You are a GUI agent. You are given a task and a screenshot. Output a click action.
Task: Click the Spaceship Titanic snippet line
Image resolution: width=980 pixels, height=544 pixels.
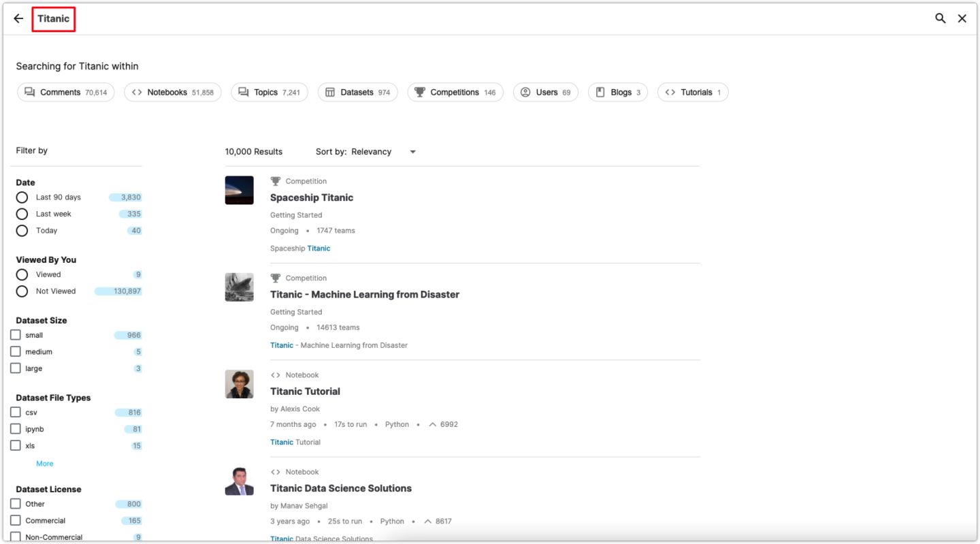click(x=300, y=249)
